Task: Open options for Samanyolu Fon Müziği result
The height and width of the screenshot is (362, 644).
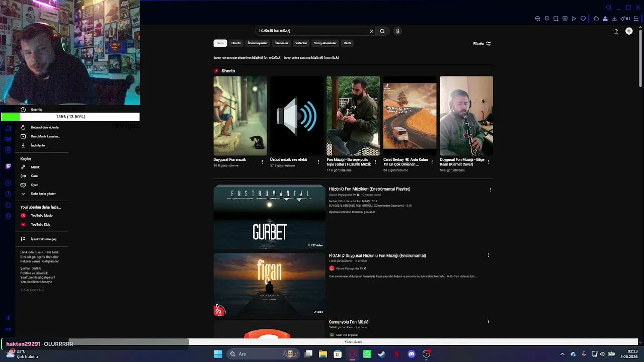Action: click(489, 322)
